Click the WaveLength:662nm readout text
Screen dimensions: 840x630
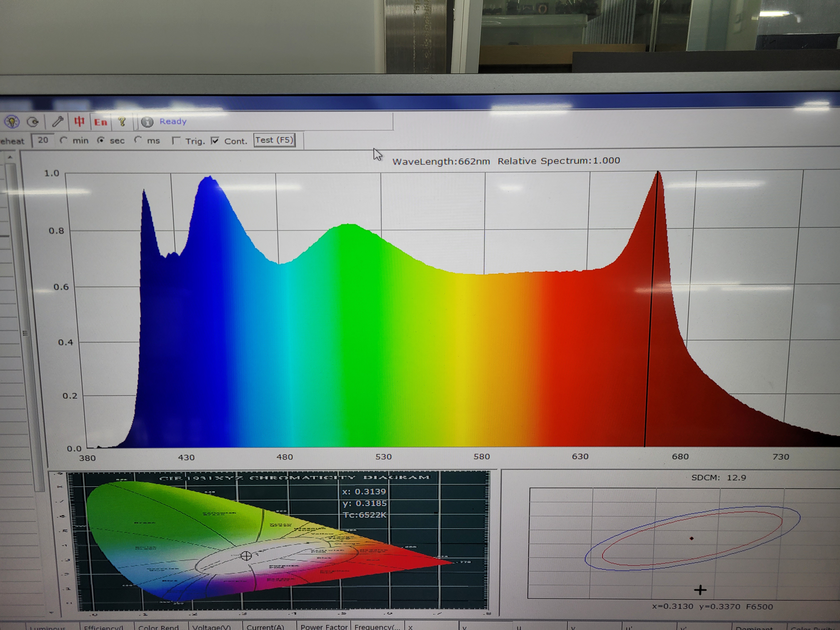[441, 161]
